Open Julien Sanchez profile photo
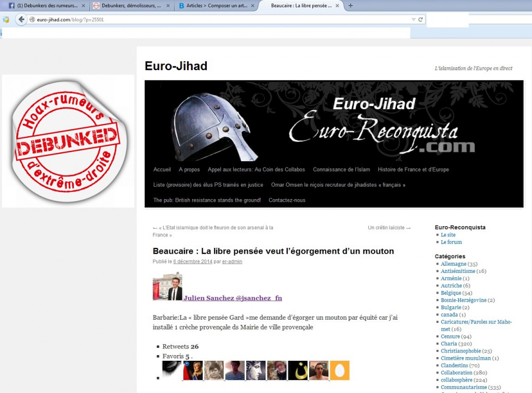The height and width of the screenshot is (393, 532). (x=167, y=286)
